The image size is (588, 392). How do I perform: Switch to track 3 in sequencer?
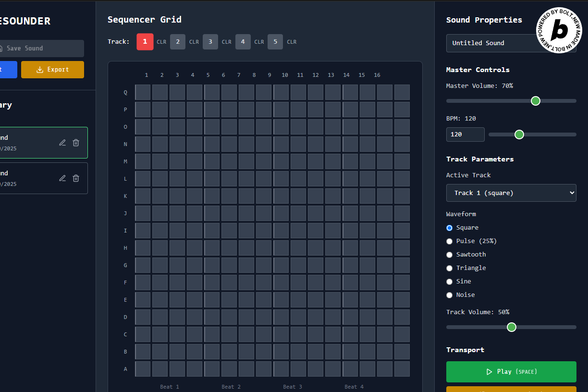[210, 42]
